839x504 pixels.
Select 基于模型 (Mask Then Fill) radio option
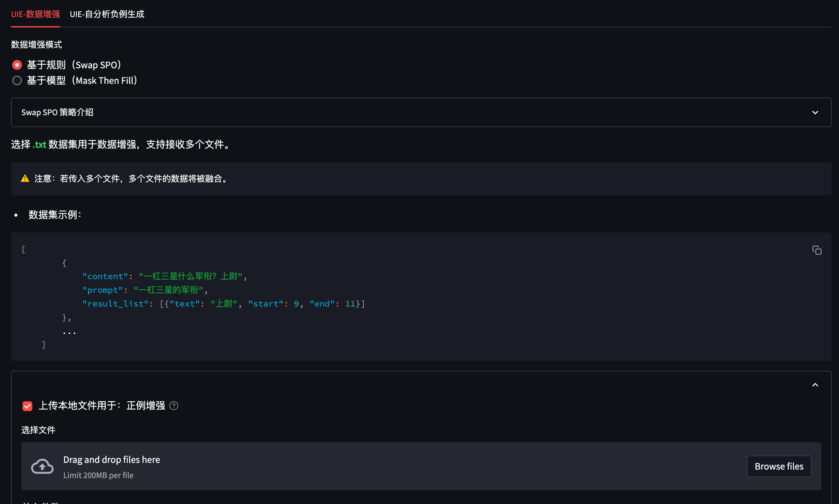[x=17, y=80]
